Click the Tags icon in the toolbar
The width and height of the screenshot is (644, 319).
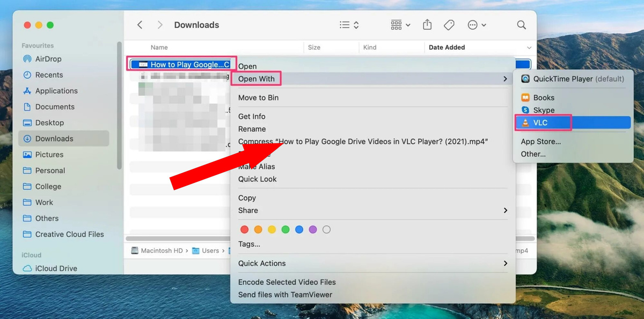click(x=449, y=25)
